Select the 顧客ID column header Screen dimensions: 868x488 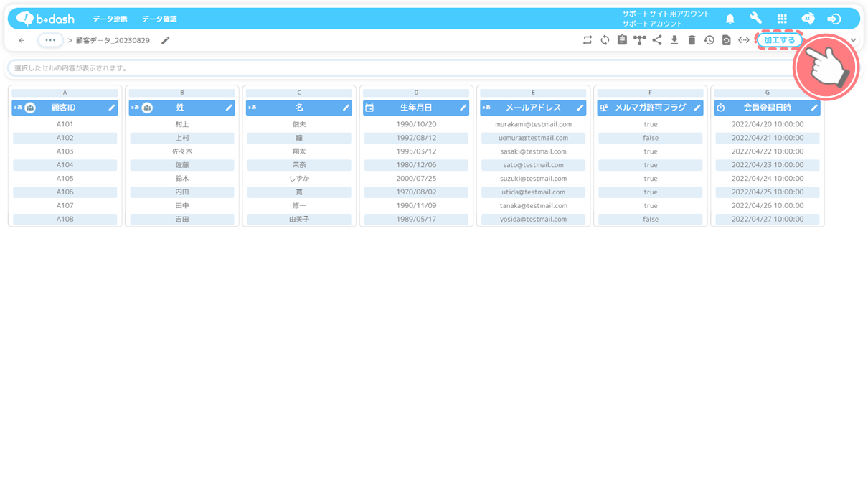click(x=63, y=108)
